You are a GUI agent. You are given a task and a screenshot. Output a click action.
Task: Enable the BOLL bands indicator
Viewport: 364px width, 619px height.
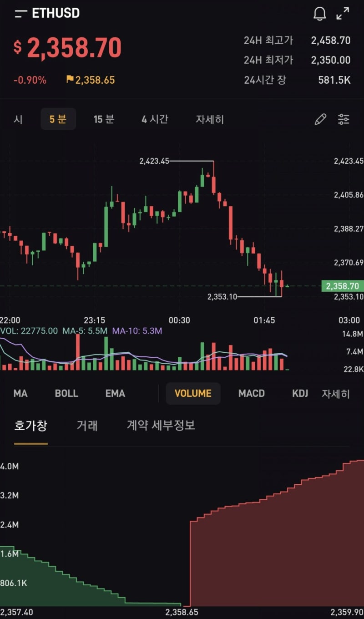(x=66, y=393)
